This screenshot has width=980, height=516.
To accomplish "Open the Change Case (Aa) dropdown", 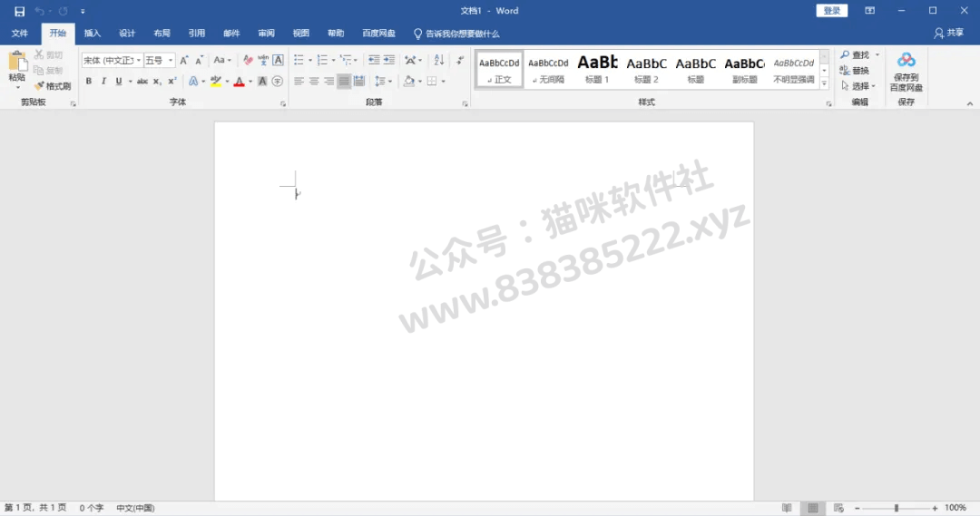I will [x=222, y=61].
